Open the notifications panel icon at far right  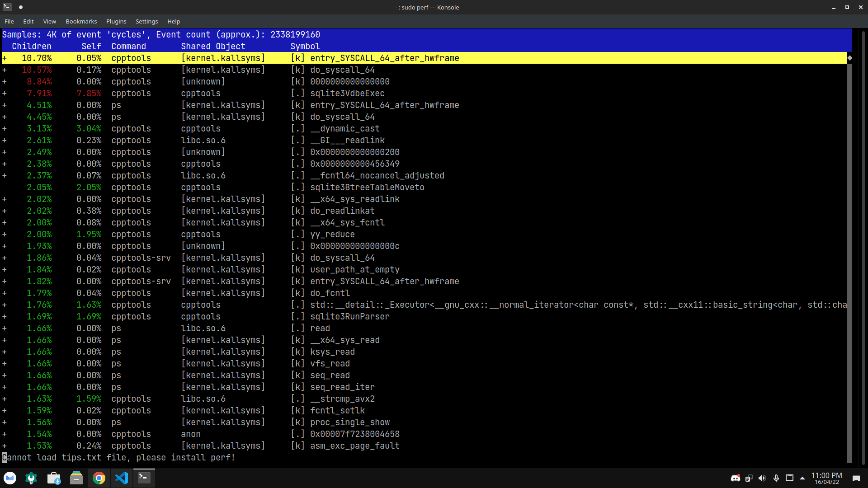click(x=856, y=478)
